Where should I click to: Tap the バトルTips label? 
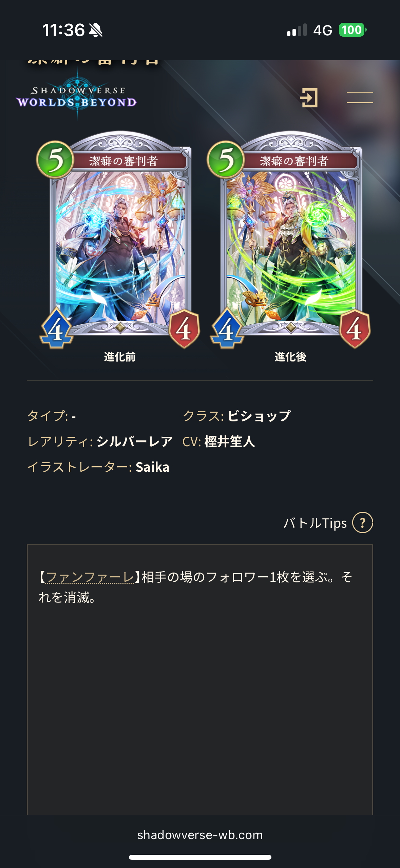coord(315,523)
